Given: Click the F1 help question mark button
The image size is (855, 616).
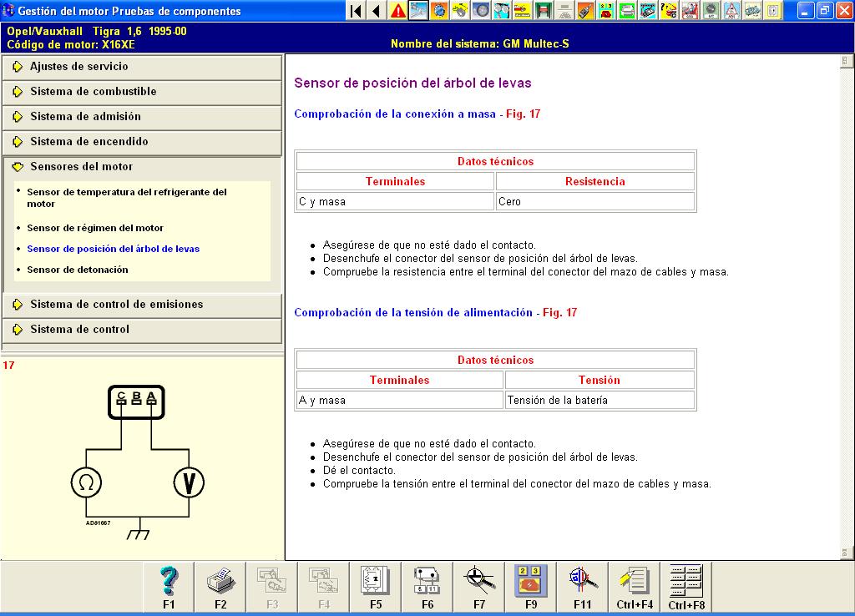Looking at the screenshot, I should pyautogui.click(x=169, y=587).
